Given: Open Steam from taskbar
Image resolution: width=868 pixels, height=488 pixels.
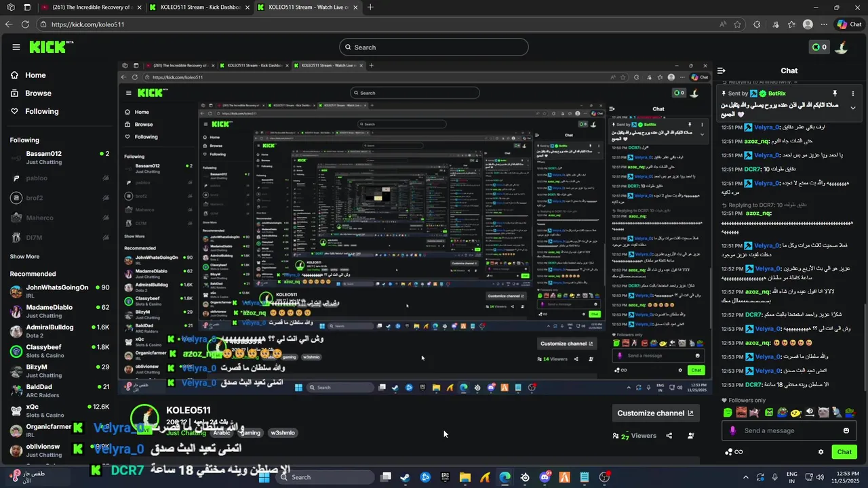Looking at the screenshot, I should pos(405,477).
